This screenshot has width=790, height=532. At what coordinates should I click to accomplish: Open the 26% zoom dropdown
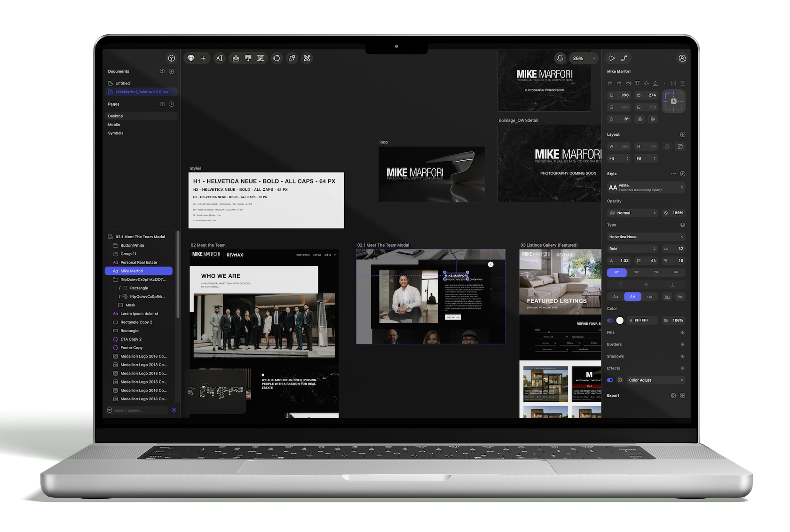coord(583,58)
